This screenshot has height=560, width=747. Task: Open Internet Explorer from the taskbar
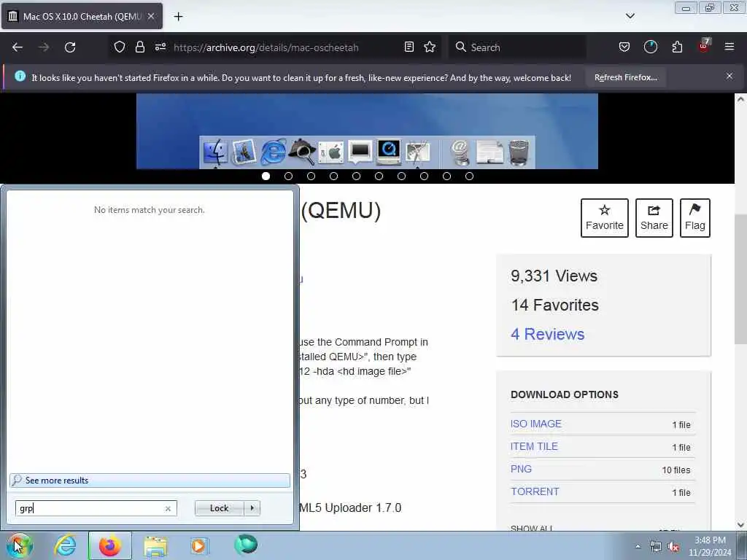pos(65,545)
